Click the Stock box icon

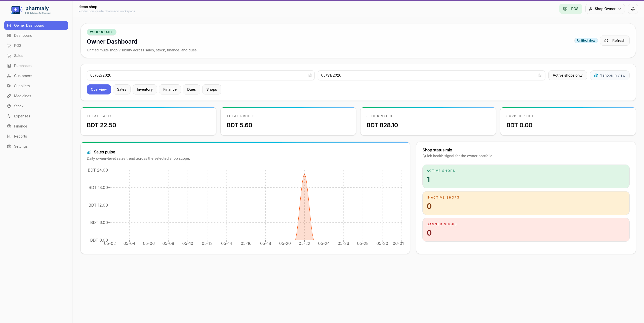click(x=9, y=106)
